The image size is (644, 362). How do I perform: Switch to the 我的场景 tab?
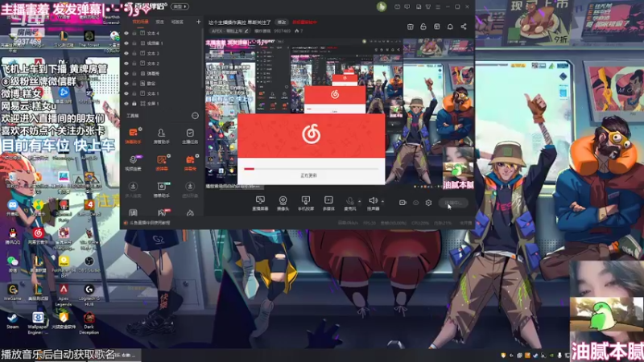(140, 22)
